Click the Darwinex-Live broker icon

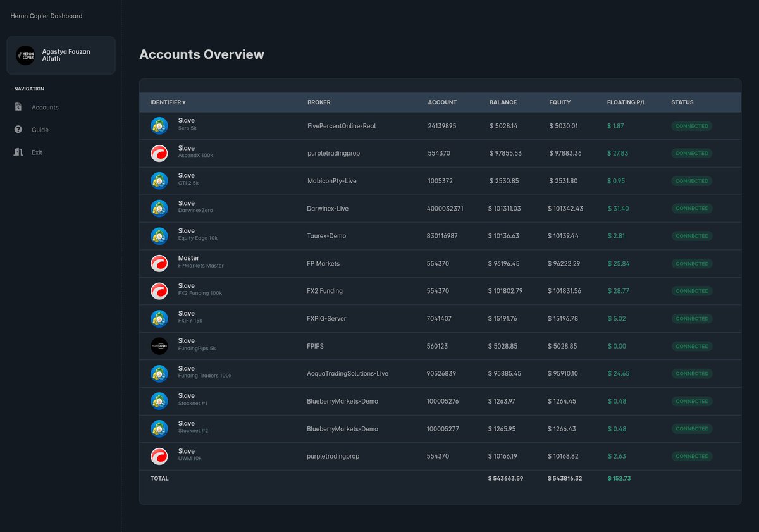[159, 208]
